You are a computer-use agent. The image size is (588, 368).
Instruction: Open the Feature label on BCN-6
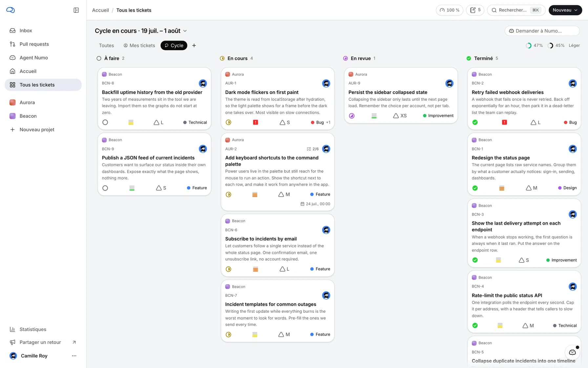point(320,269)
